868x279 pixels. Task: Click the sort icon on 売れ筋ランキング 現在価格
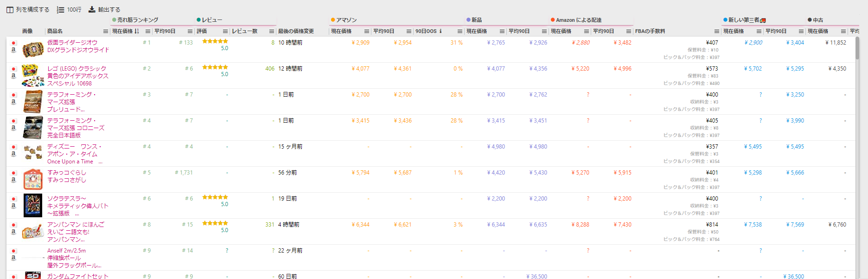[137, 32]
